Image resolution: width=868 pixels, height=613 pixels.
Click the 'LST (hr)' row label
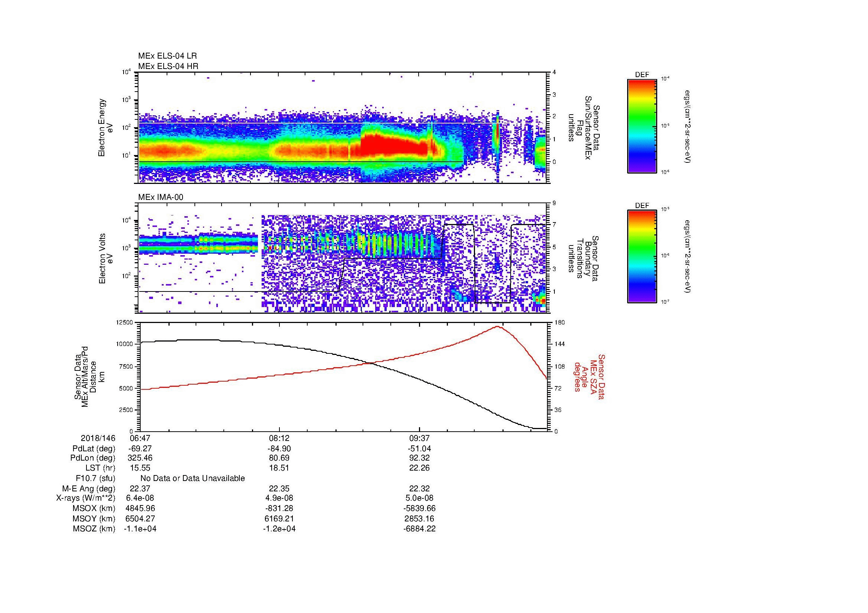tap(100, 468)
